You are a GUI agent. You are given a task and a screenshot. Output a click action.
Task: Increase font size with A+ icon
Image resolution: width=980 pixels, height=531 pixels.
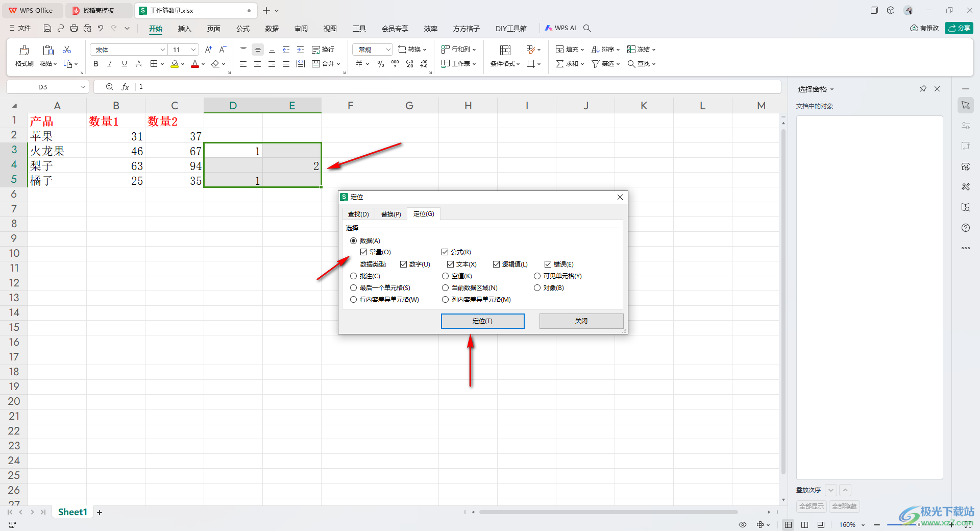tap(208, 50)
